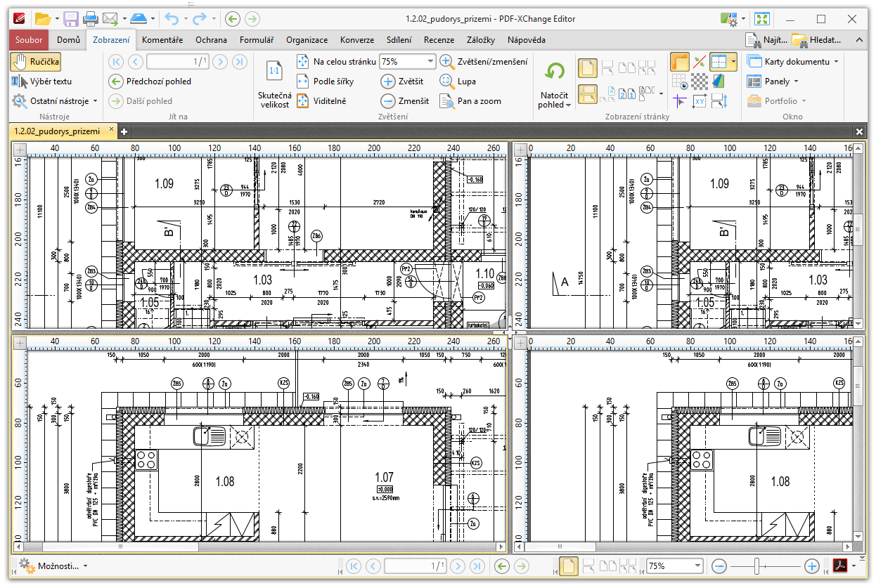
Task: Toggle cursor coordinates XY icon
Action: pos(699,101)
